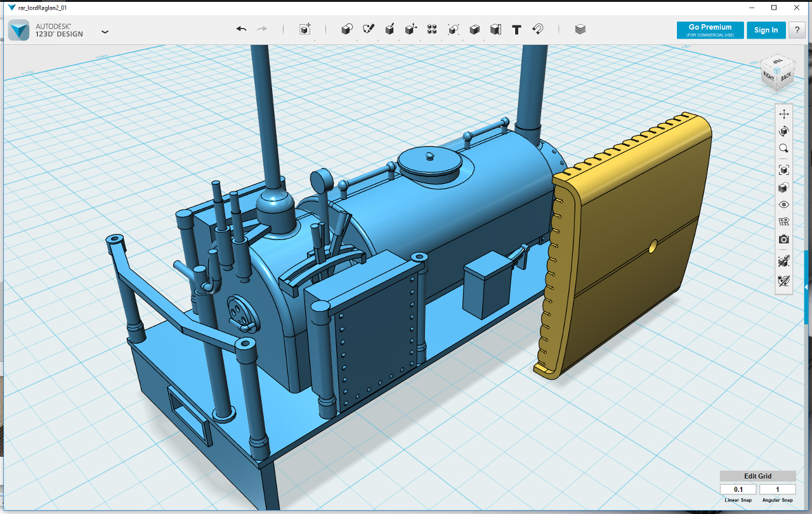
Task: Open the Pattern tools menu
Action: [x=432, y=29]
